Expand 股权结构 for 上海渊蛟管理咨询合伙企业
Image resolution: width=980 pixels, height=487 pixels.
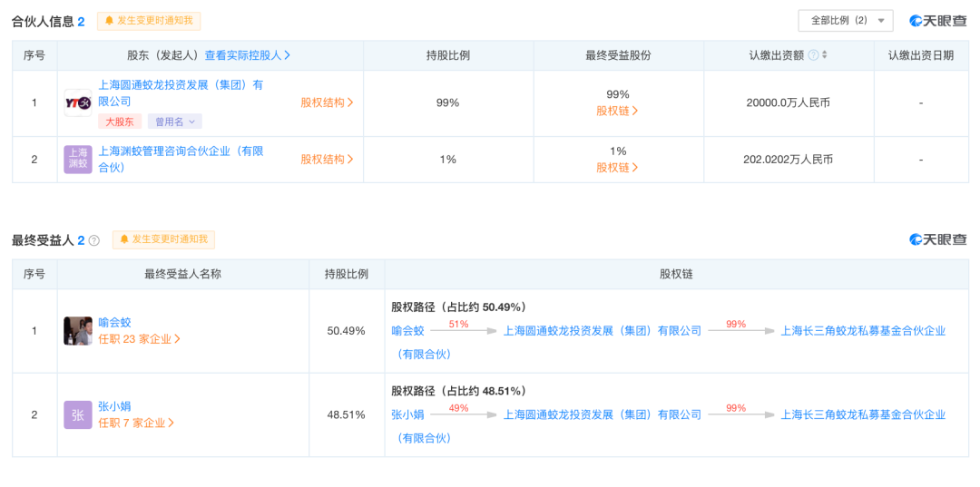click(x=327, y=160)
